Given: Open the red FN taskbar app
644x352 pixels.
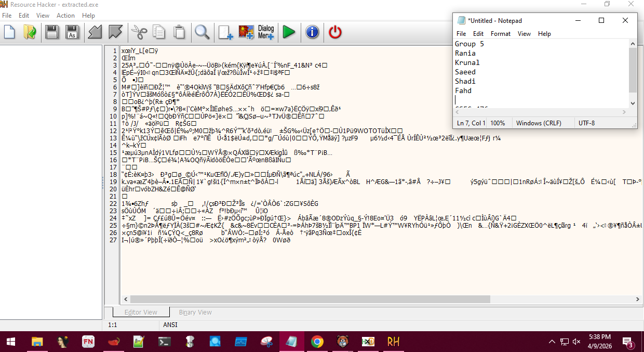Looking at the screenshot, I should click(88, 342).
